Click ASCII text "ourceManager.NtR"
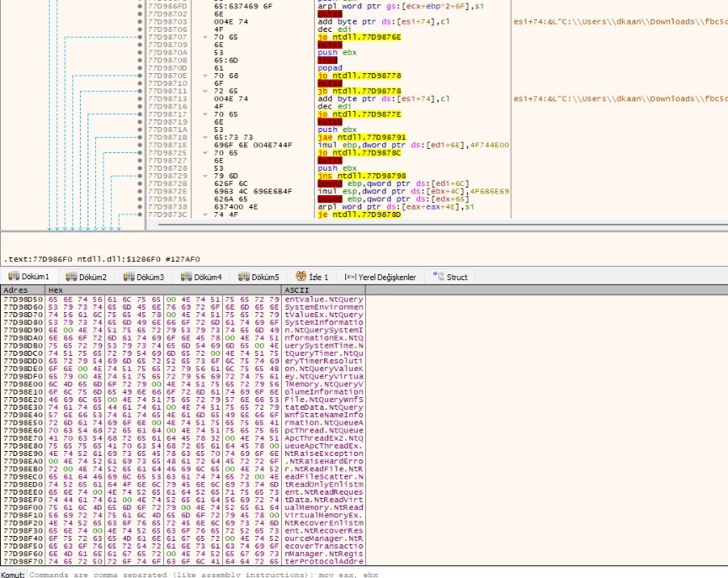 click(x=324, y=538)
